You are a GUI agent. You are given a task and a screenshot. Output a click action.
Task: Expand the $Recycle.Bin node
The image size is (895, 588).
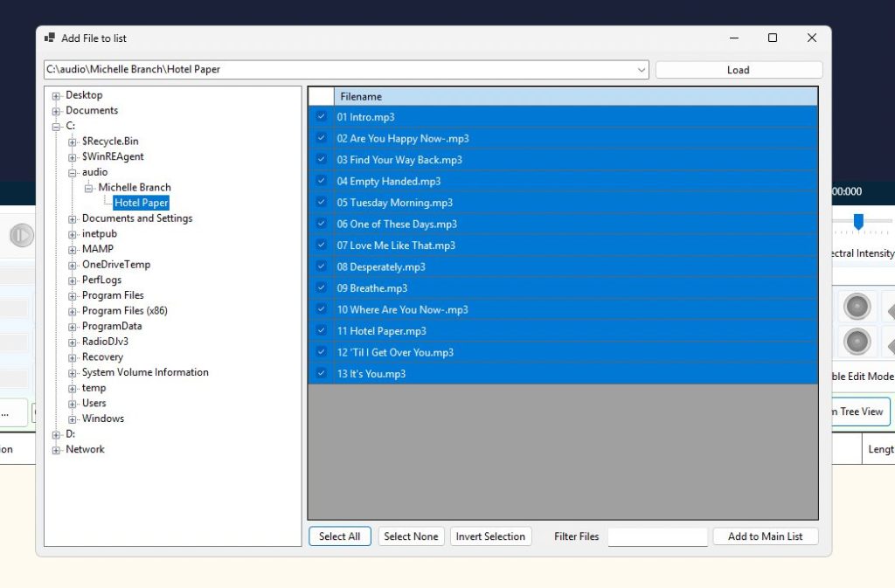(x=73, y=142)
